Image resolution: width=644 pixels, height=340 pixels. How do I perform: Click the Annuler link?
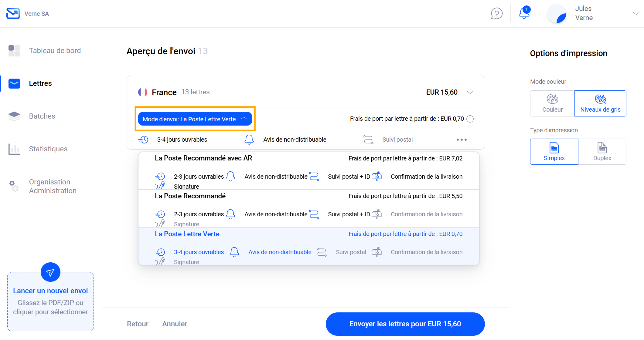click(x=175, y=324)
